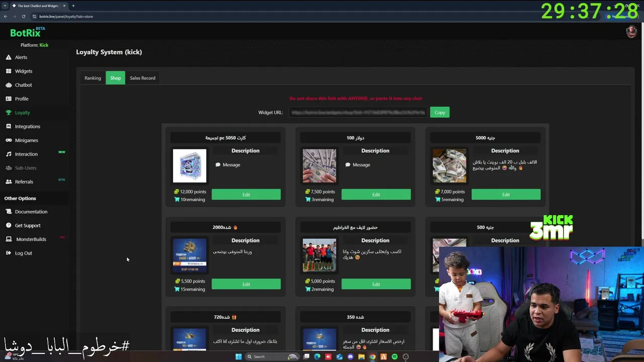
Task: Open Spotify from the taskbar
Action: point(394,356)
